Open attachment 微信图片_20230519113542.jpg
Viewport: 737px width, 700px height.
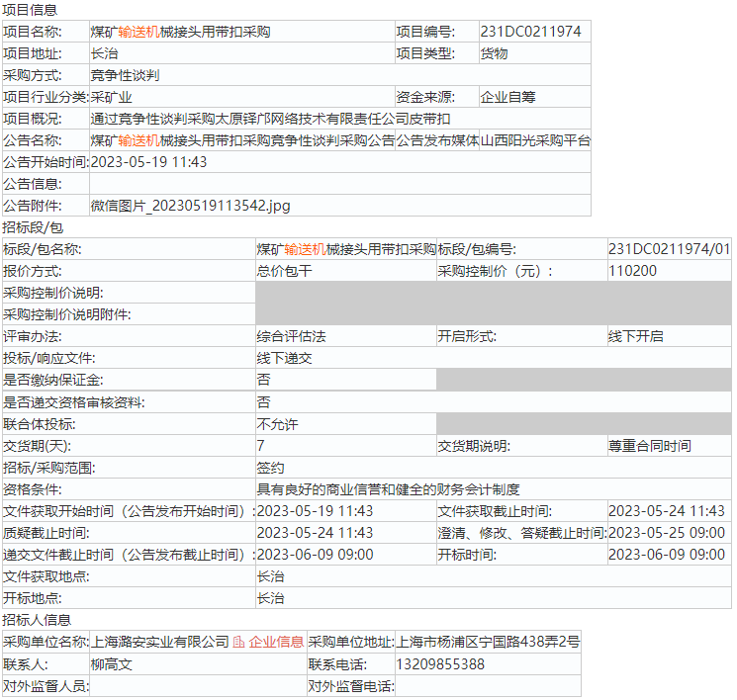190,206
